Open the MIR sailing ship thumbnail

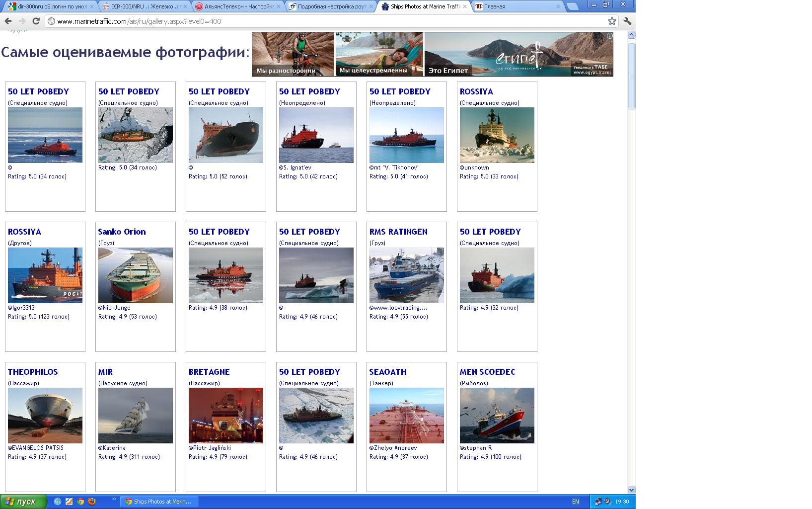tap(135, 416)
